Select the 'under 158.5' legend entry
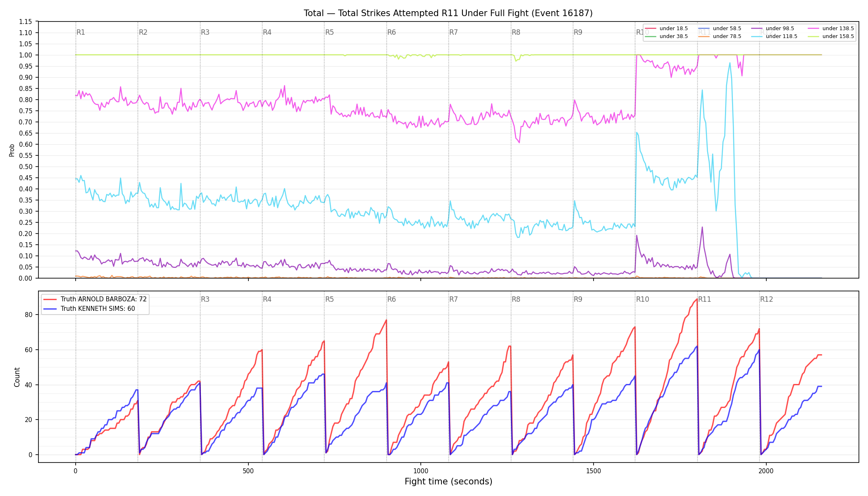The height and width of the screenshot is (496, 868). (x=831, y=36)
